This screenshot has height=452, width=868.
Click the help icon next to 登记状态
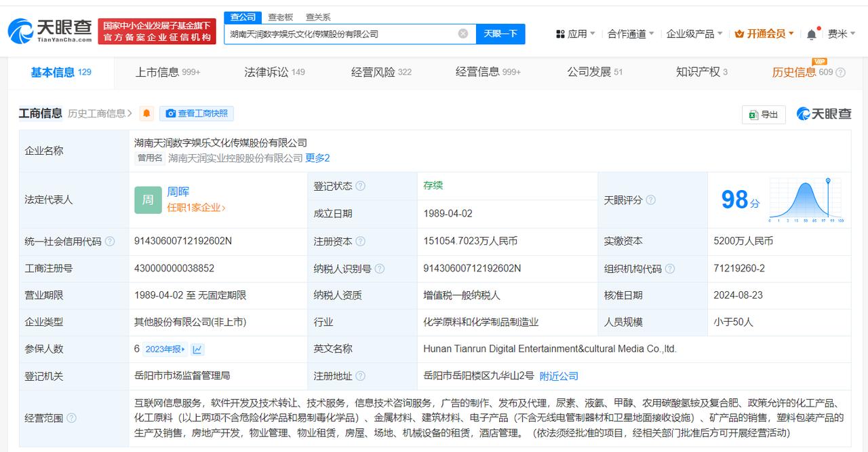click(361, 186)
